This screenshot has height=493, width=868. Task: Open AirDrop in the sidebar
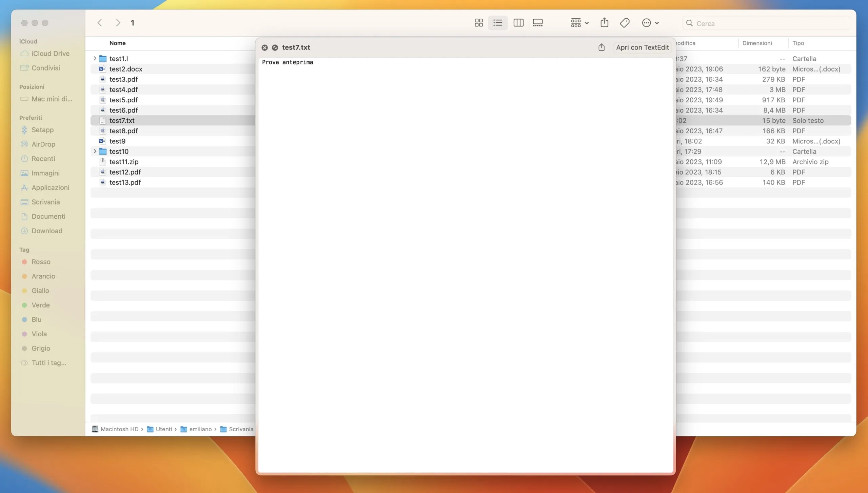pos(43,144)
